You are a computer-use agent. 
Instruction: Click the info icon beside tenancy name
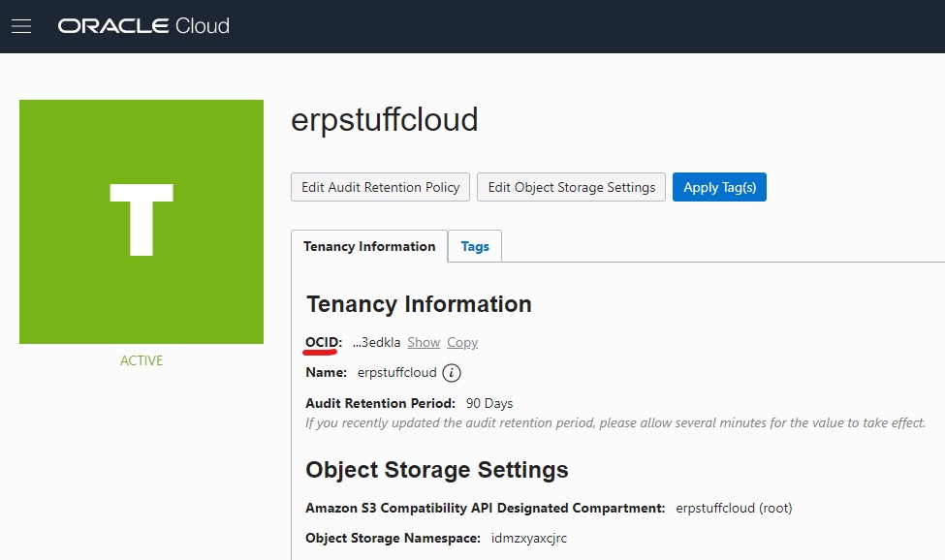click(x=452, y=373)
